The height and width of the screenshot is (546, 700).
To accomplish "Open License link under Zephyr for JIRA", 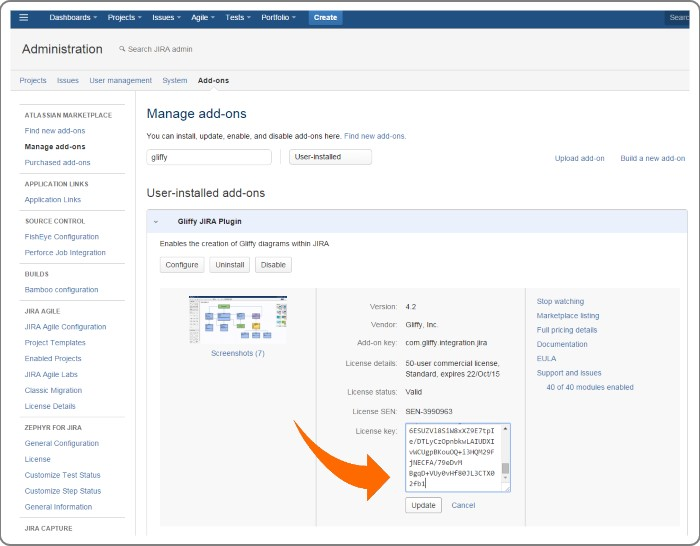I will (38, 459).
